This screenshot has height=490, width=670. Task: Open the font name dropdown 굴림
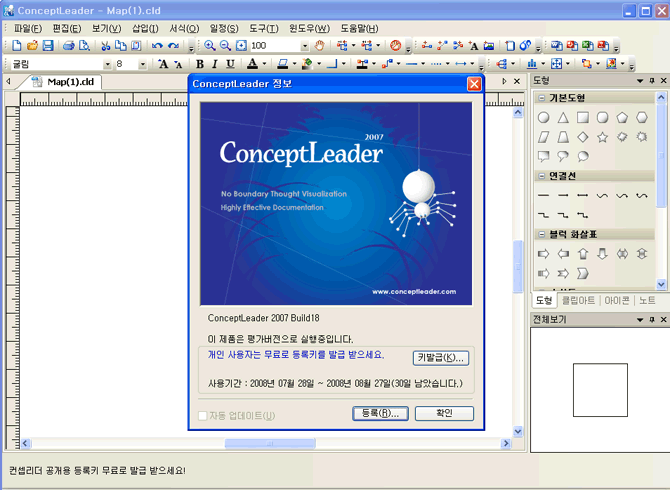107,65
